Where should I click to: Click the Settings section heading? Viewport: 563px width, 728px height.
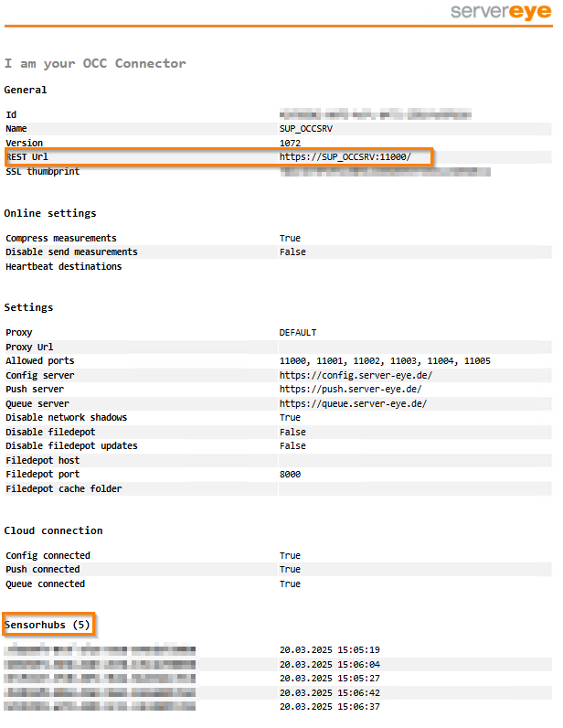tap(28, 307)
